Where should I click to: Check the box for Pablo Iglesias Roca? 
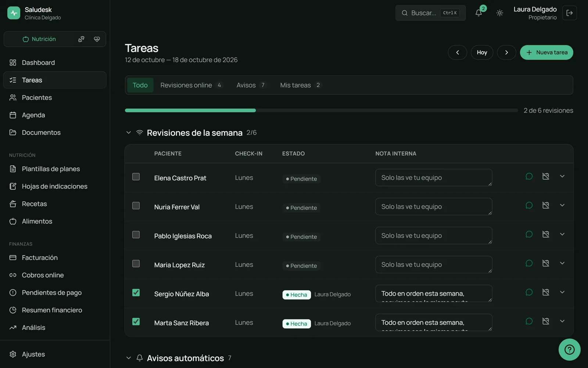pos(136,235)
